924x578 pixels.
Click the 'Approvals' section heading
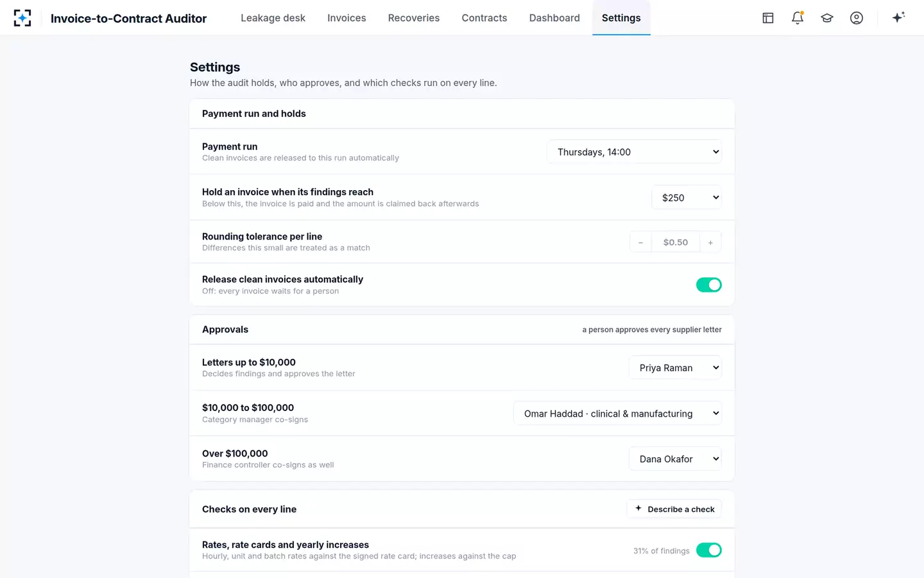click(x=225, y=329)
